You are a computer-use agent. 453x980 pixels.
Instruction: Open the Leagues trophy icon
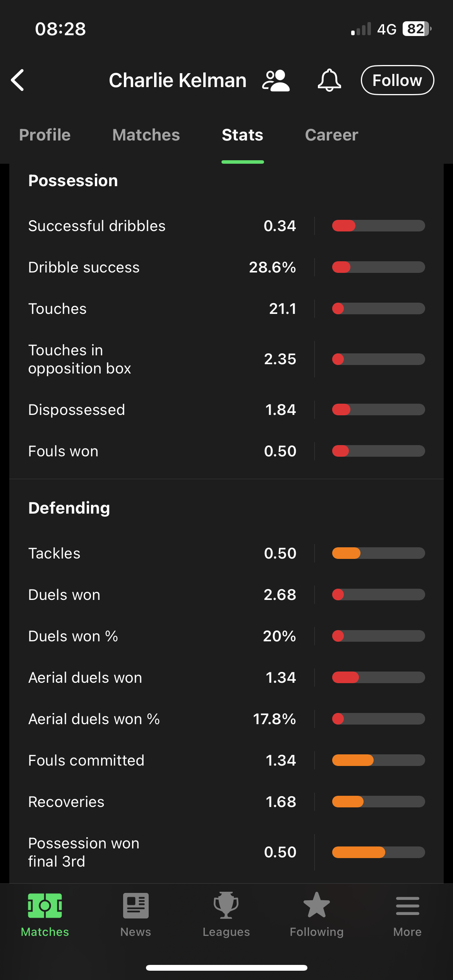pyautogui.click(x=226, y=906)
